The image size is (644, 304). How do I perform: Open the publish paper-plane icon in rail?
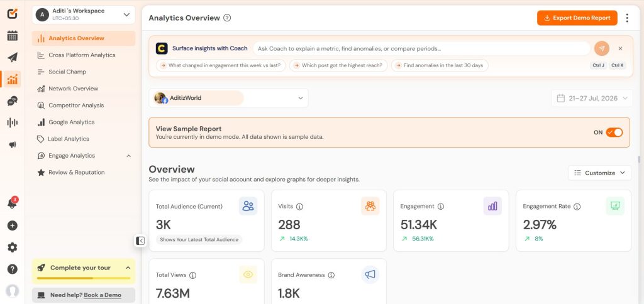[x=13, y=57]
